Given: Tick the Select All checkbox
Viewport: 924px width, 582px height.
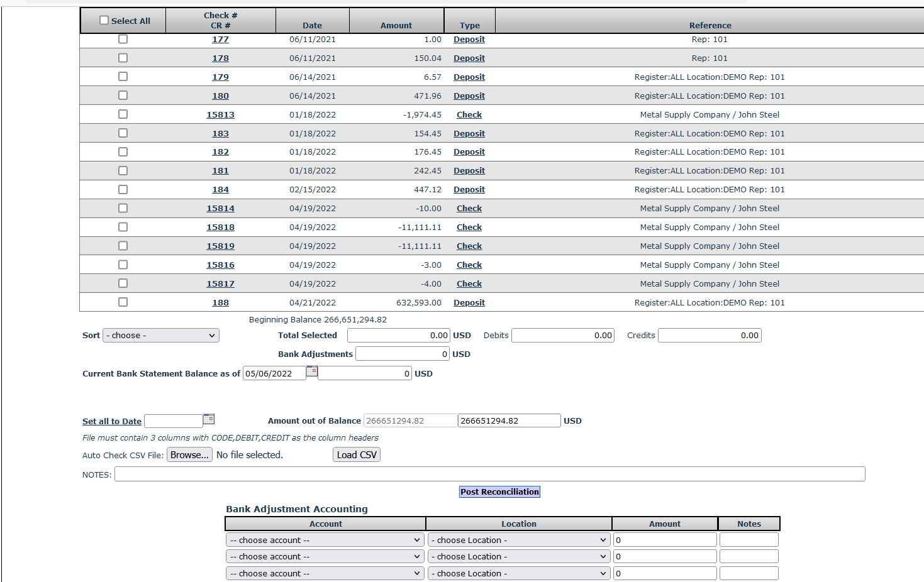Looking at the screenshot, I should click(x=104, y=21).
